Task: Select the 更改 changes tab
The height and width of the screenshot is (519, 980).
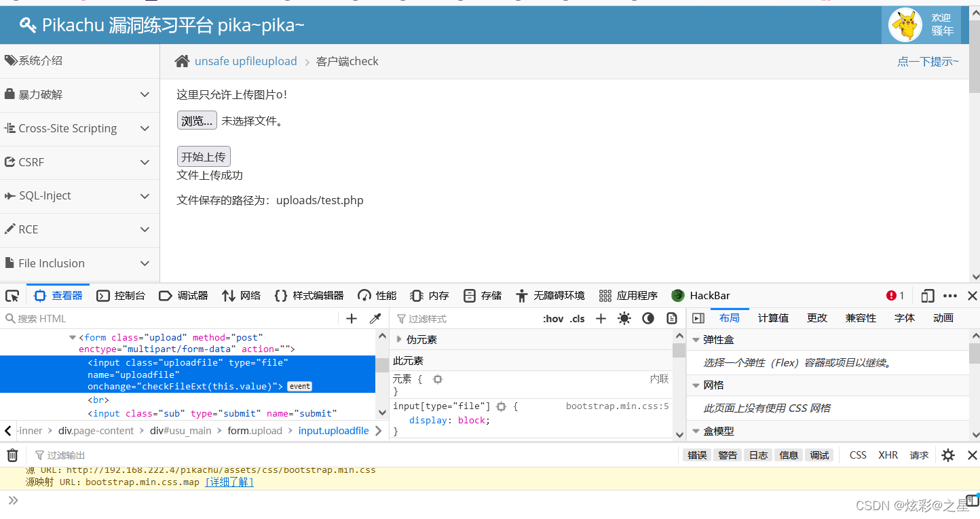Action: pyautogui.click(x=817, y=318)
